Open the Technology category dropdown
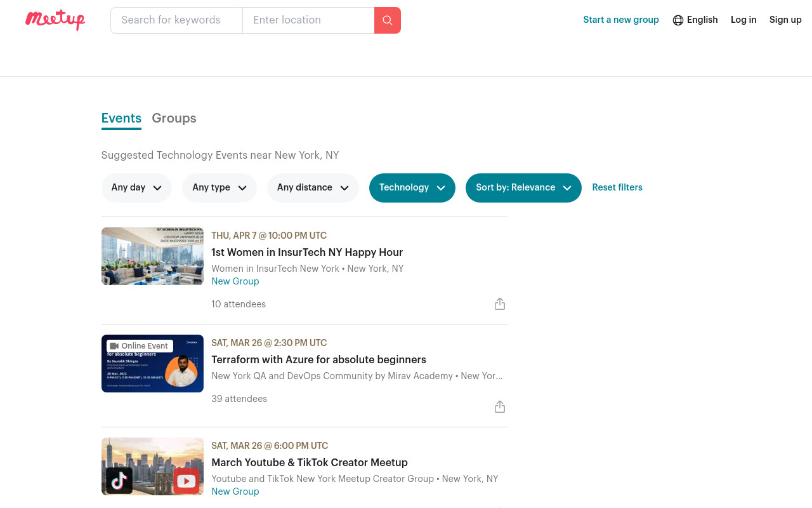This screenshot has height=508, width=812. (x=412, y=188)
